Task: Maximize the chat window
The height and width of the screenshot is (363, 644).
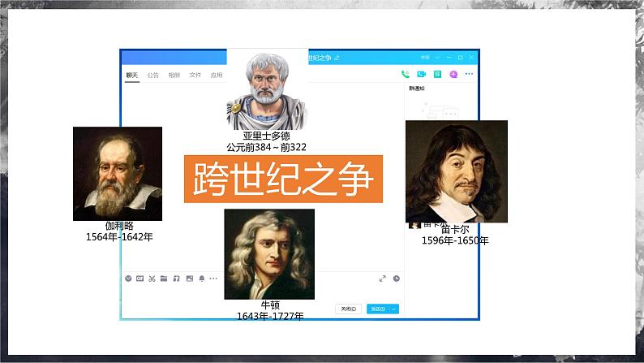Action: click(461, 58)
